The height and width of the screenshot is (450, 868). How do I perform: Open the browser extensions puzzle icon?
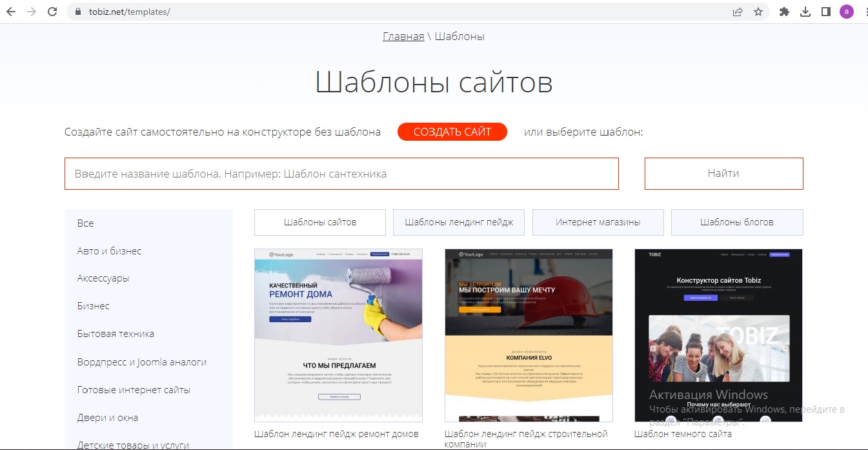[x=784, y=12]
